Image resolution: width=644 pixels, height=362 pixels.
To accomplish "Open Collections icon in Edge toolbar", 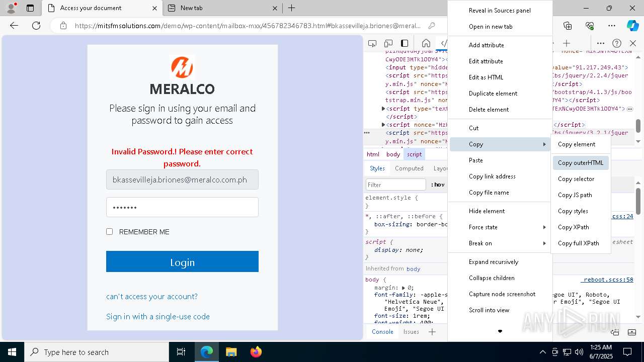I will click(x=568, y=26).
